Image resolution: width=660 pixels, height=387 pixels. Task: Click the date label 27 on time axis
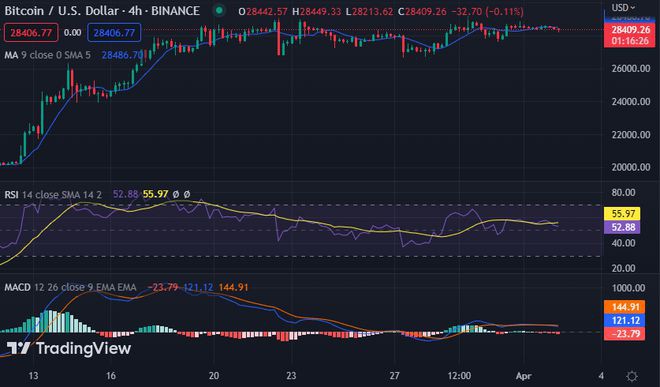click(394, 376)
